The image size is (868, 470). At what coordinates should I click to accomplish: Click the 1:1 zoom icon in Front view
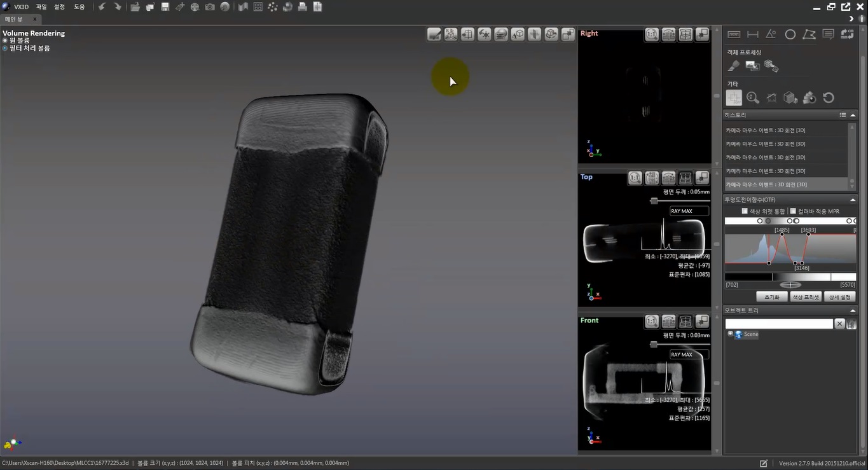click(x=652, y=321)
